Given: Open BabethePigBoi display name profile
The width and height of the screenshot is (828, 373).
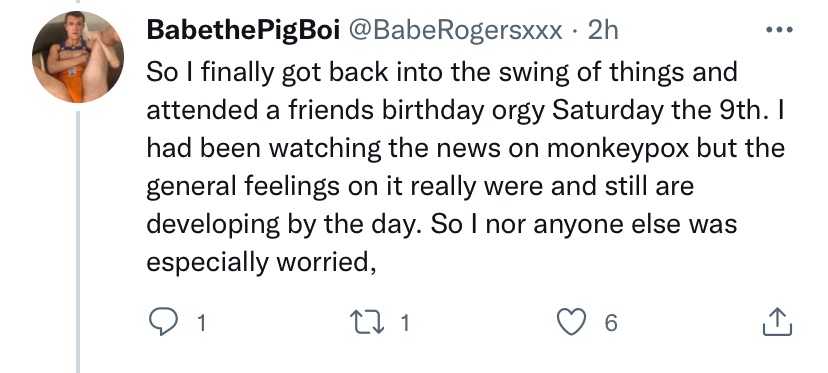Looking at the screenshot, I should (243, 31).
